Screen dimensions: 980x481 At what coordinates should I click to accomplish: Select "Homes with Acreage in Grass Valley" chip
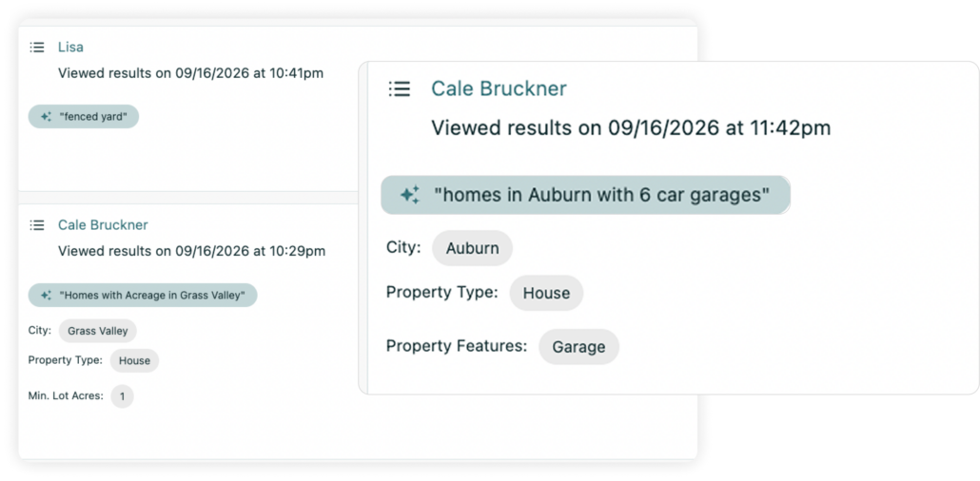143,296
